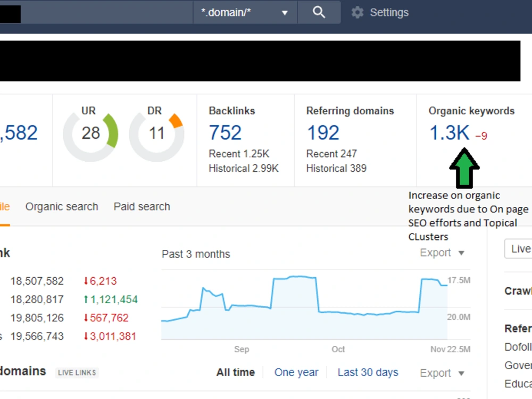532x399 pixels.
Task: Click Recent 247 referring domains
Action: coord(331,154)
